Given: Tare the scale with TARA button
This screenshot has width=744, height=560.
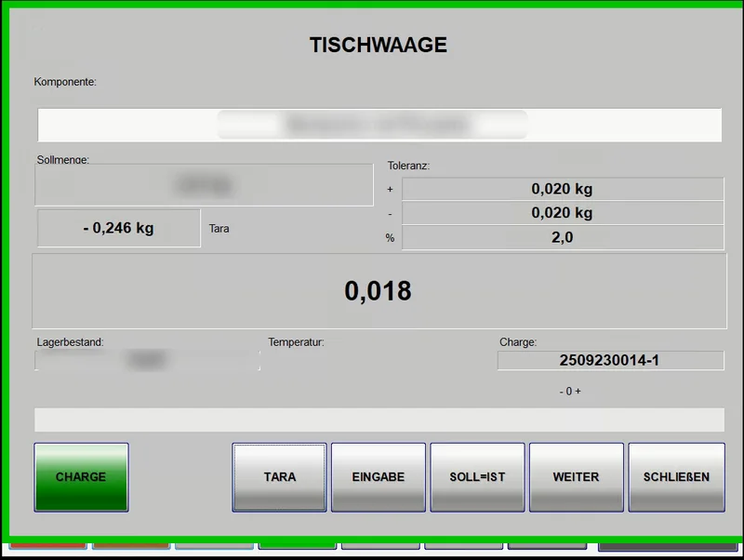Looking at the screenshot, I should tap(280, 477).
